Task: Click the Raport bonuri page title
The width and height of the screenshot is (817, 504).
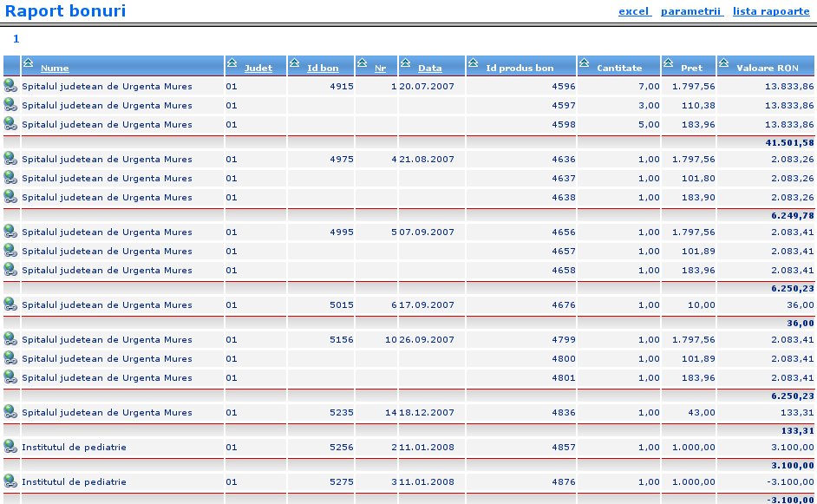Action: (65, 11)
